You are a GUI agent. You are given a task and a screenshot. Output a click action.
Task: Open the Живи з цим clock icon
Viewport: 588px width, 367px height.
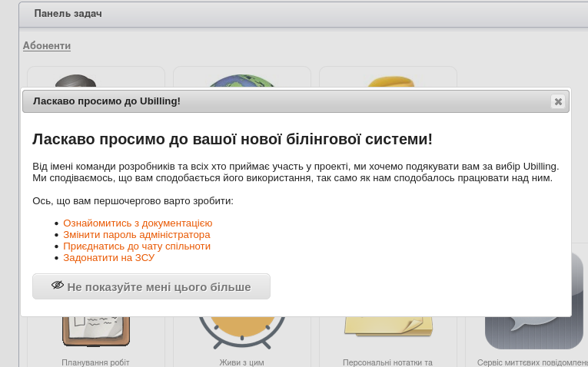[242, 332]
